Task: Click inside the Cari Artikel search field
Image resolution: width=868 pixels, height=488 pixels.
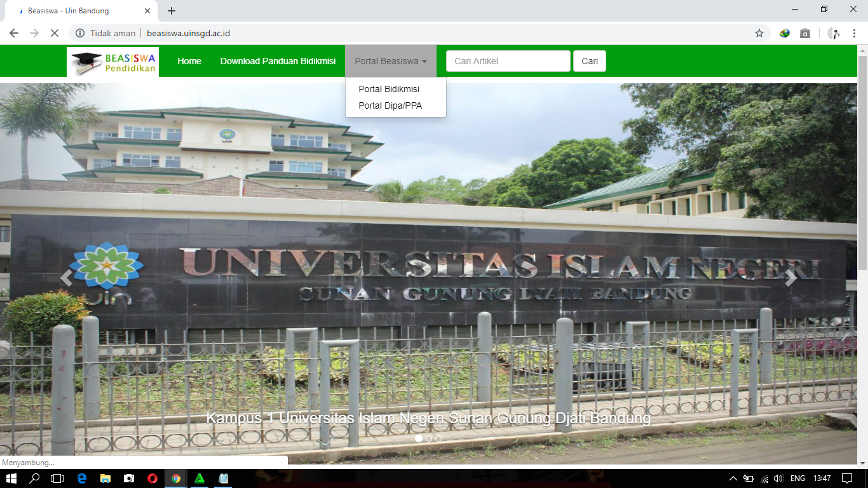Action: click(508, 60)
